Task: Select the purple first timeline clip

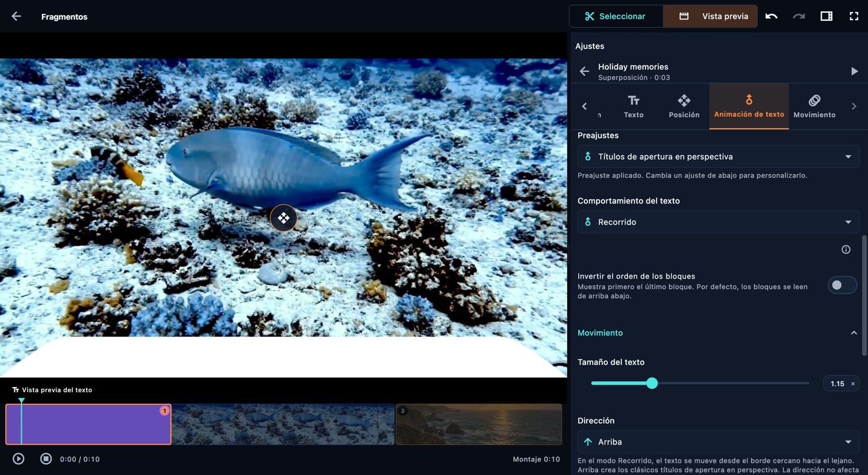Action: 88,424
